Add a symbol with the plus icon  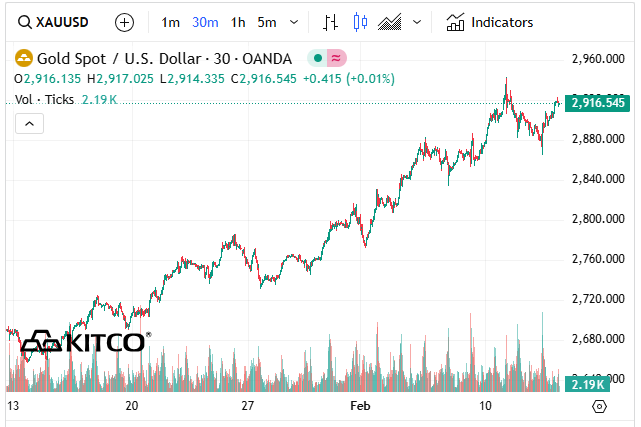coord(124,22)
